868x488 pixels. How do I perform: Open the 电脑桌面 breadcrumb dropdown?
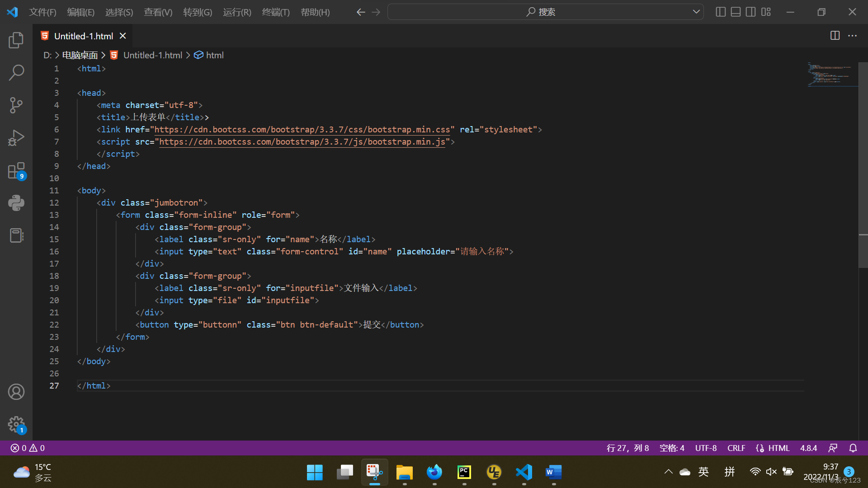[x=80, y=55]
